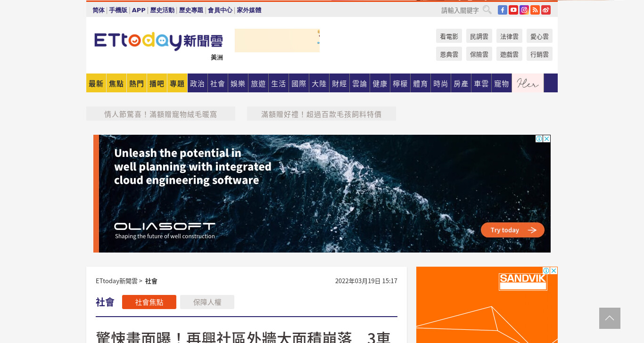Click the 法律雲 button
644x343 pixels.
click(509, 36)
